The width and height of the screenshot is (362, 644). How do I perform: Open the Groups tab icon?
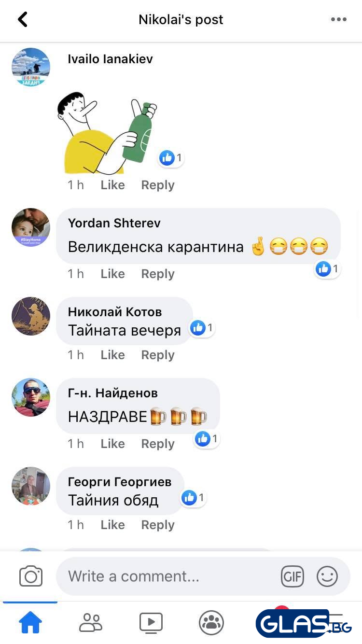211,623
